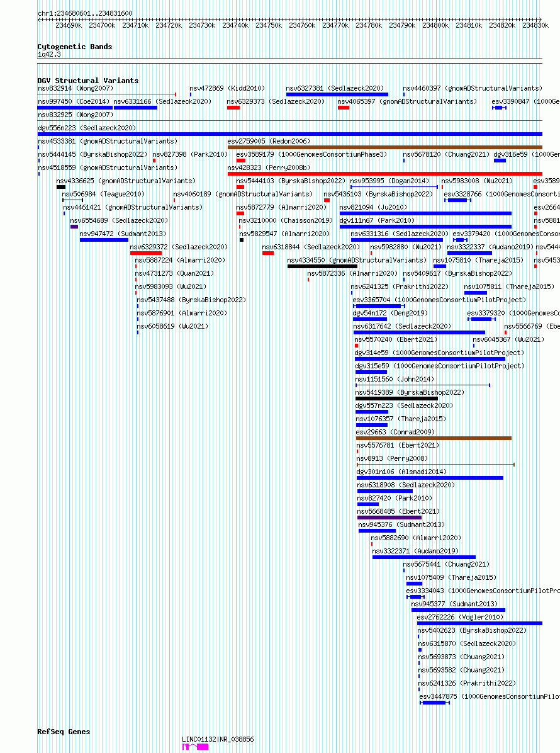Select the nsv6241325 (Prakrithi2022) label
Screen dimensions: 560x753
coord(400,286)
